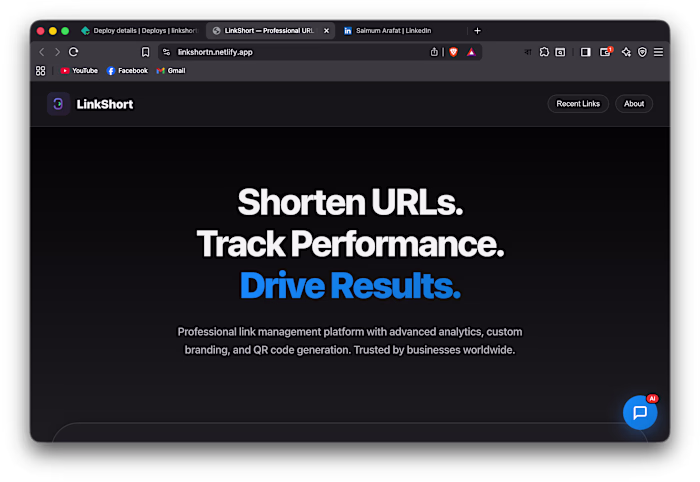
Task: Click the share icon in the address bar
Action: [434, 52]
